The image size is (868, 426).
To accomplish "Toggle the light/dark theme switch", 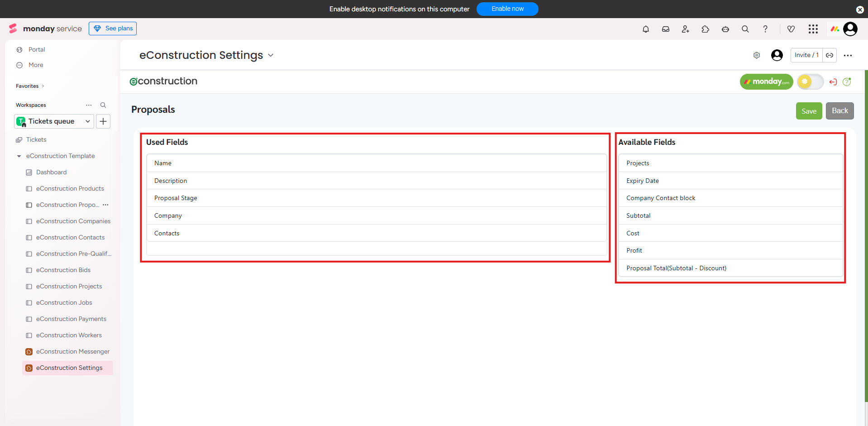I will coord(810,82).
